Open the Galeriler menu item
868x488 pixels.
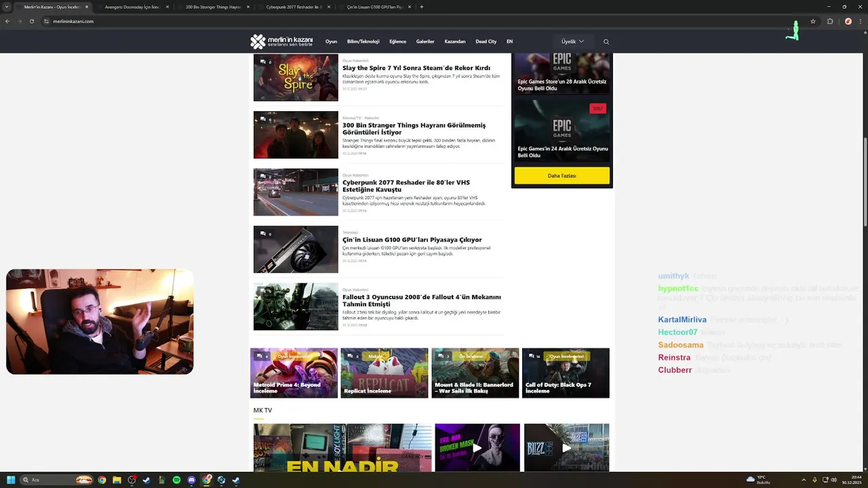tap(425, 41)
